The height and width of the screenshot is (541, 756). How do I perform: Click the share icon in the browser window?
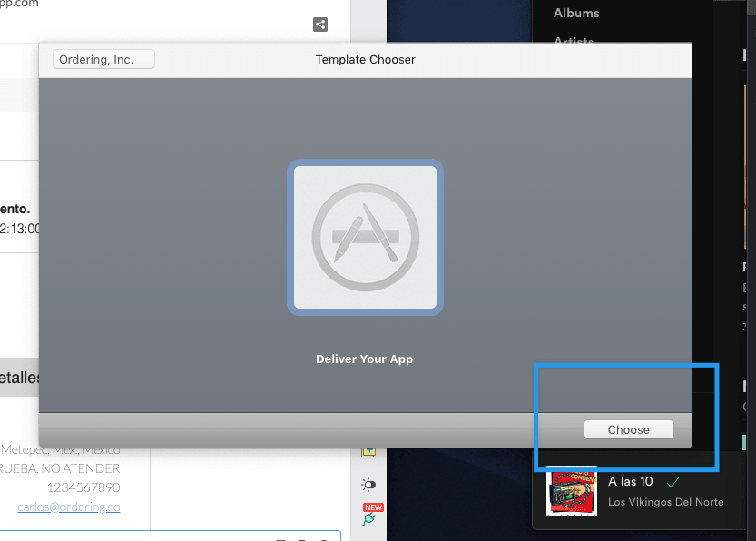pos(320,25)
